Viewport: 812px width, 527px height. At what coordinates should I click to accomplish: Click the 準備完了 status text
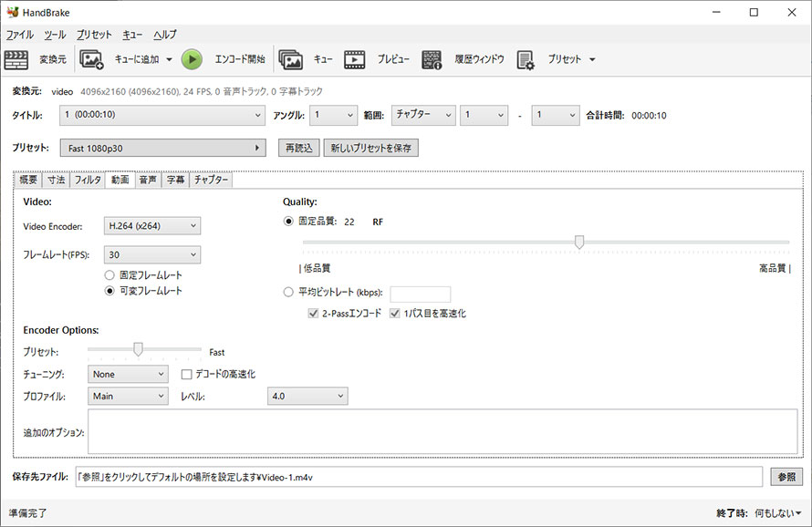27,513
